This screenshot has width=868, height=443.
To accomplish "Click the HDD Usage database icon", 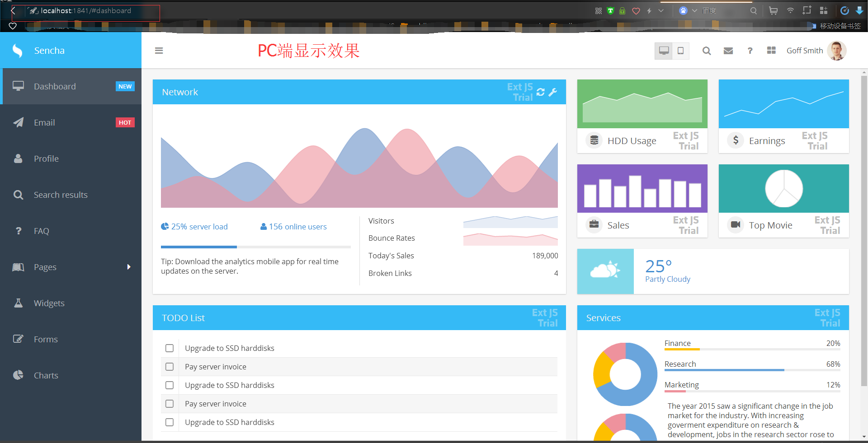I will coord(594,140).
